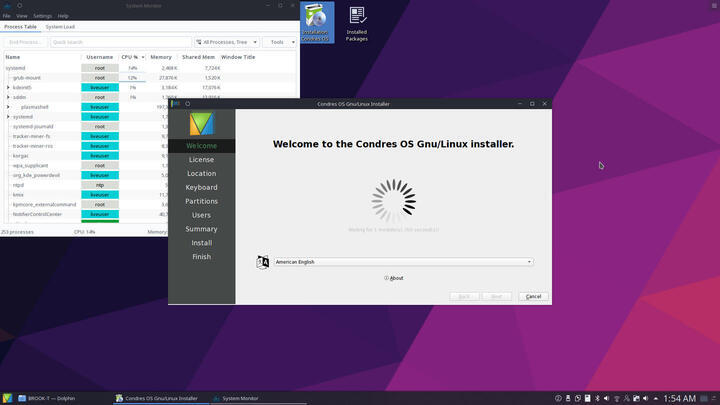Expand the plasmashell process tree

click(x=8, y=107)
